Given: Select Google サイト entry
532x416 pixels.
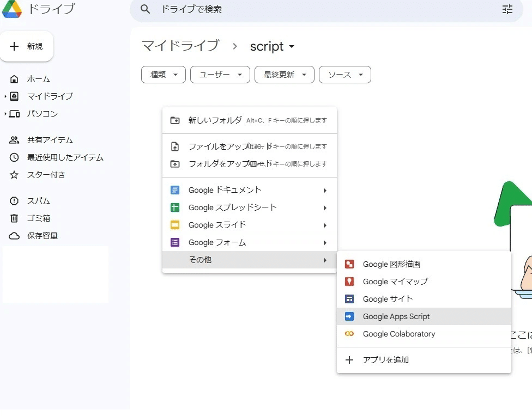Looking at the screenshot, I should point(424,299).
